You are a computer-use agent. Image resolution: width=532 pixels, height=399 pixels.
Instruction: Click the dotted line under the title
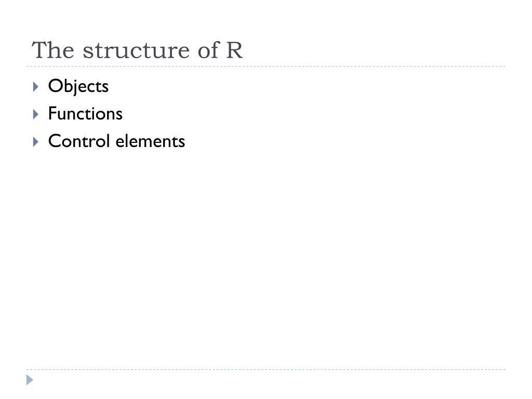tap(266, 66)
